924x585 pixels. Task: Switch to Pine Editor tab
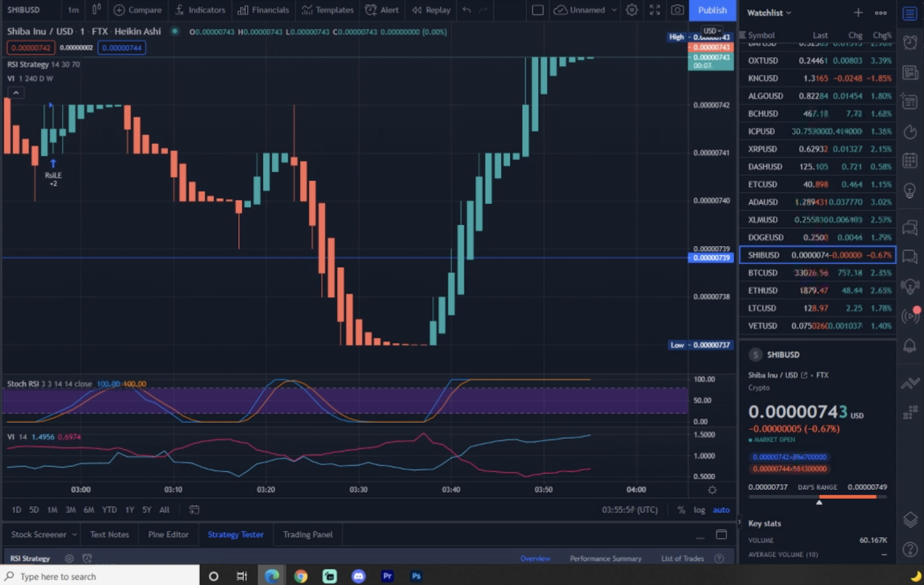pyautogui.click(x=168, y=534)
